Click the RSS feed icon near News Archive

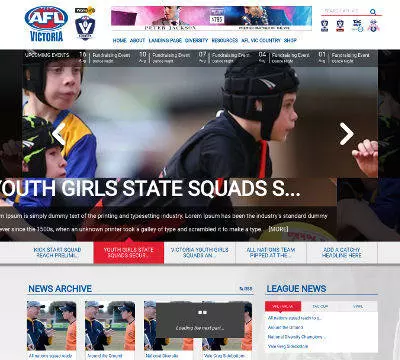(246, 289)
